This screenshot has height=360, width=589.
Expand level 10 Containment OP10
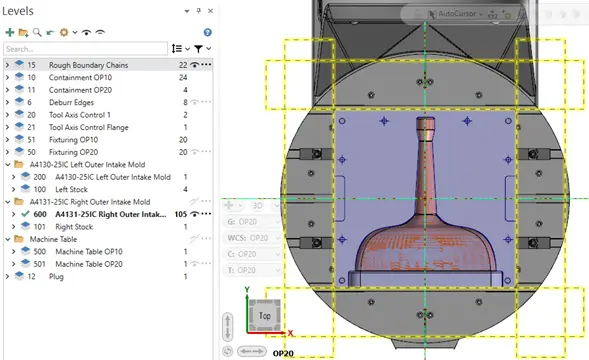click(x=7, y=77)
